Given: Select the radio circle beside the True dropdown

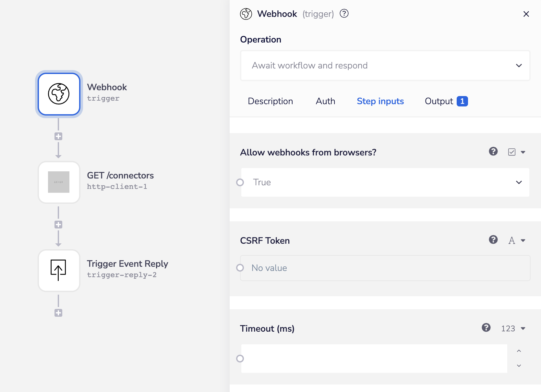Looking at the screenshot, I should point(240,182).
